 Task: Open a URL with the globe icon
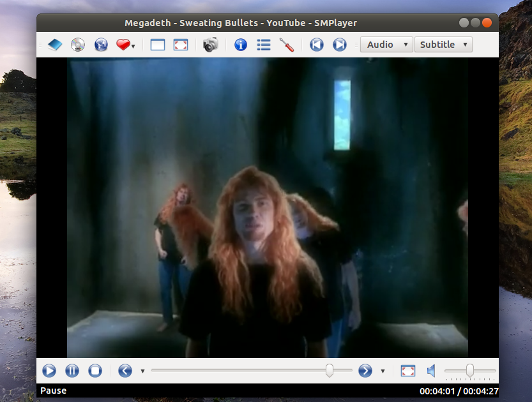click(100, 45)
